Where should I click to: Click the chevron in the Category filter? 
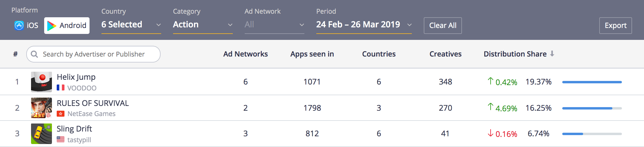tap(230, 25)
